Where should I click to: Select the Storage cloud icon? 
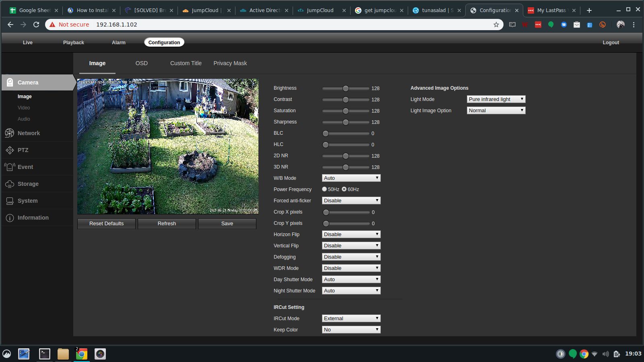click(x=10, y=184)
